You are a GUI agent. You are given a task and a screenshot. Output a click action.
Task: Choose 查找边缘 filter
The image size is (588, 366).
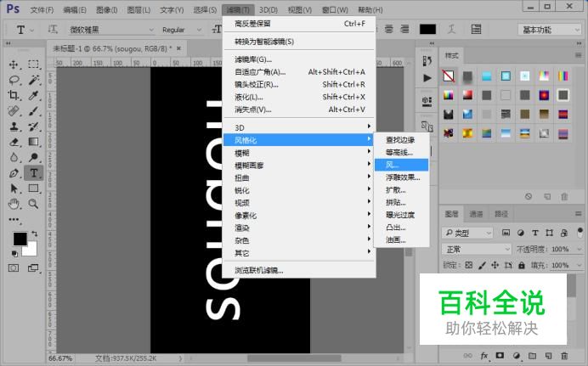tap(401, 140)
